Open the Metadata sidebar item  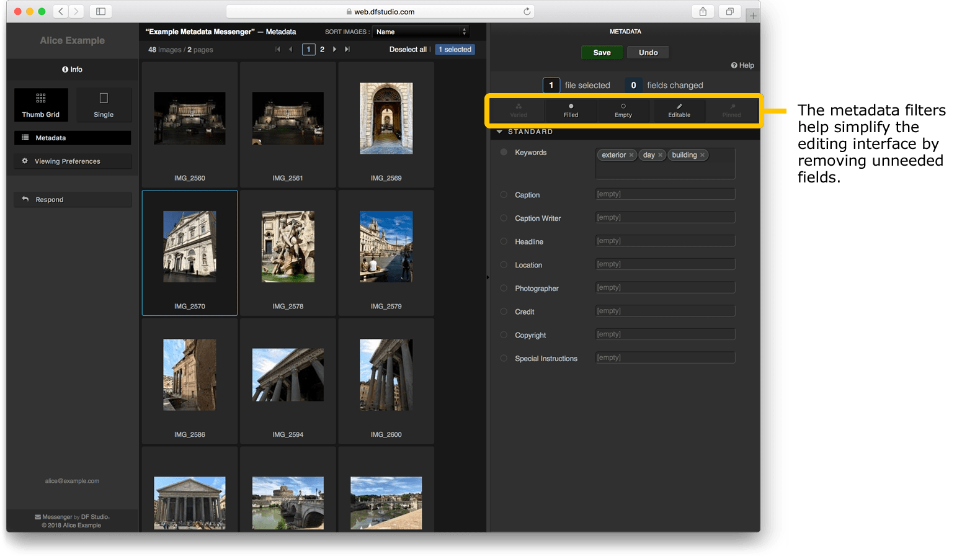pyautogui.click(x=73, y=138)
